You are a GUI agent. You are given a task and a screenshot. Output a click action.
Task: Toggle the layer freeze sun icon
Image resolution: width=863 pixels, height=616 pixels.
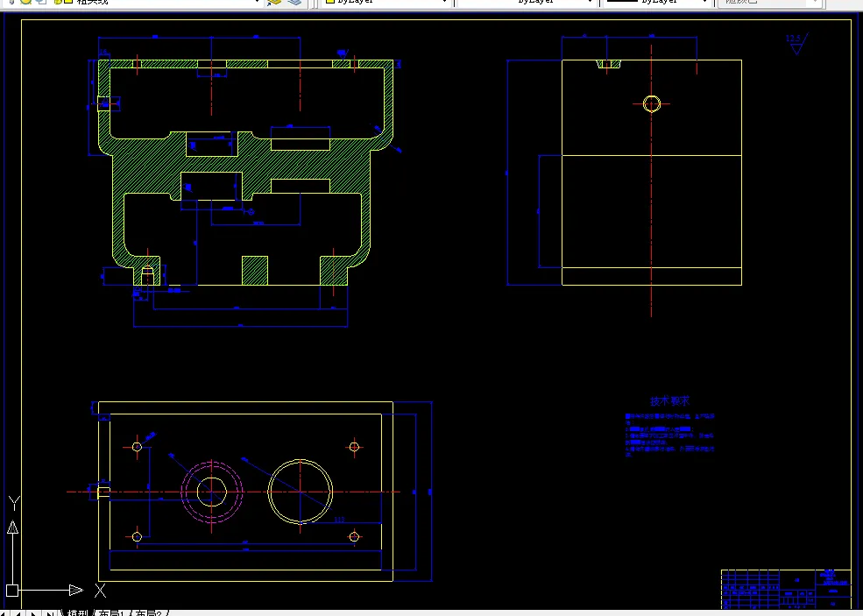[x=26, y=2]
